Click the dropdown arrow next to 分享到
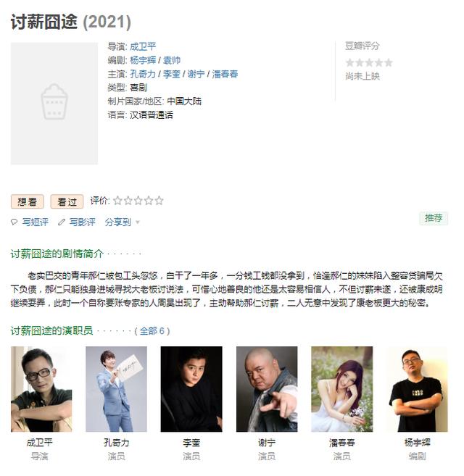This screenshot has height=476, width=464. (138, 222)
